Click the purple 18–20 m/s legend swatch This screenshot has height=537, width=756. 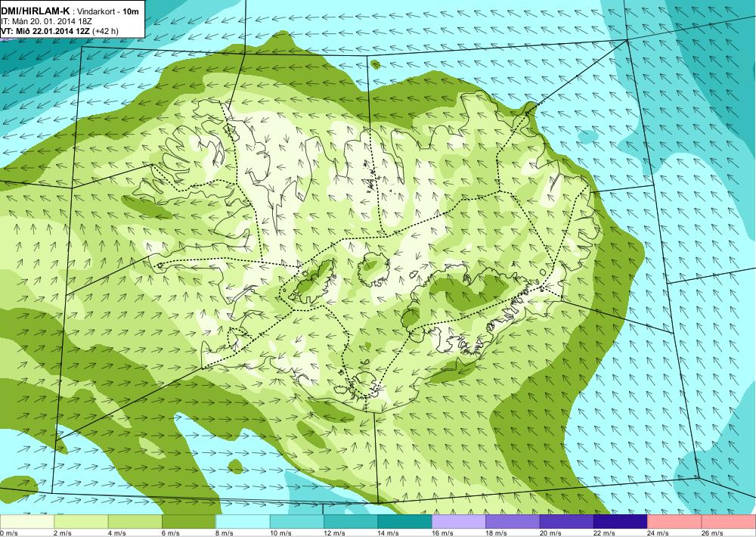click(513, 522)
